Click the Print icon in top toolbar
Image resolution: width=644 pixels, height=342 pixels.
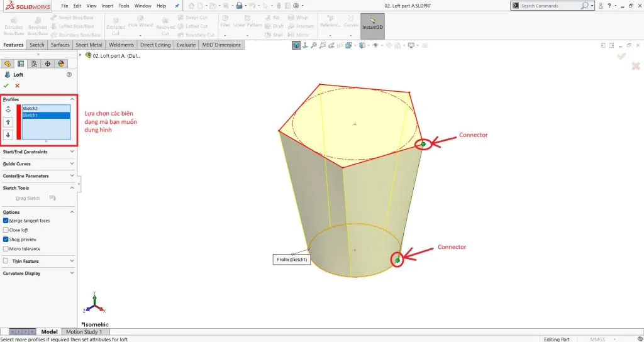(x=239, y=6)
